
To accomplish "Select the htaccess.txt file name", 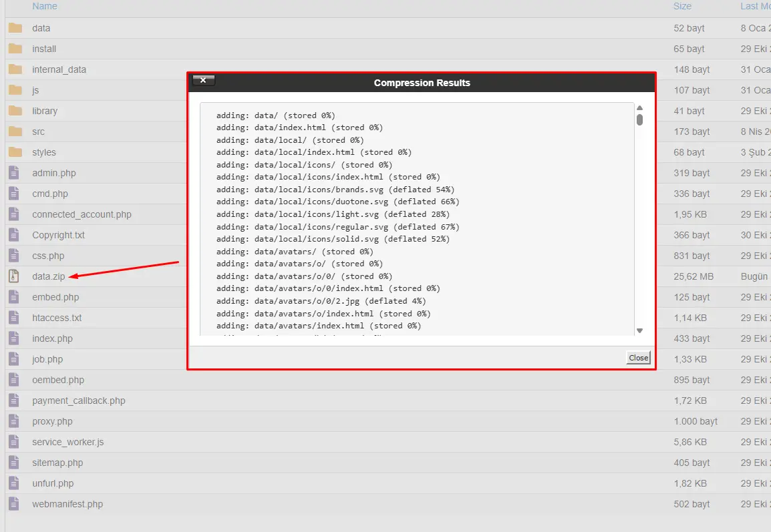I will point(57,317).
